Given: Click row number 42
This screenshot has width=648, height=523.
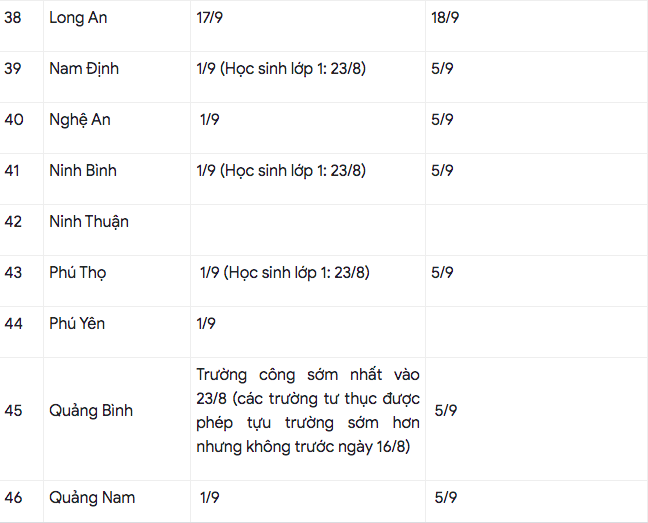Looking at the screenshot, I should pos(13,221).
